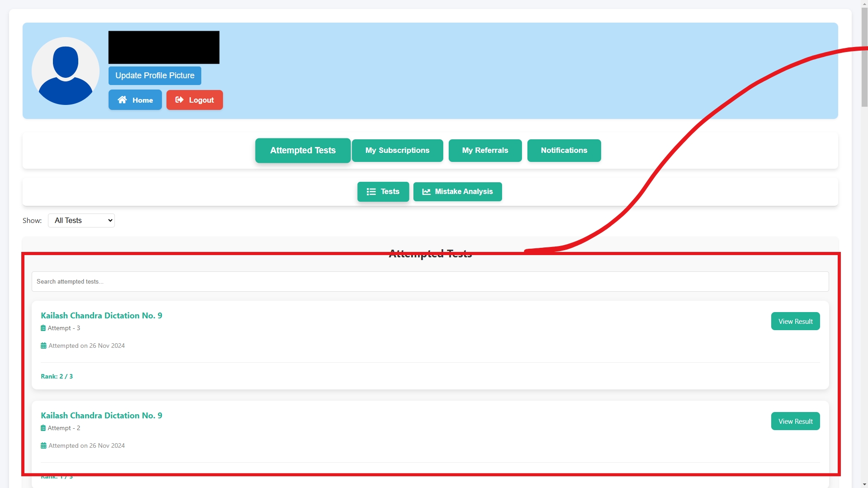Image resolution: width=868 pixels, height=488 pixels.
Task: Select the Attempted Tests tab
Action: coord(302,150)
